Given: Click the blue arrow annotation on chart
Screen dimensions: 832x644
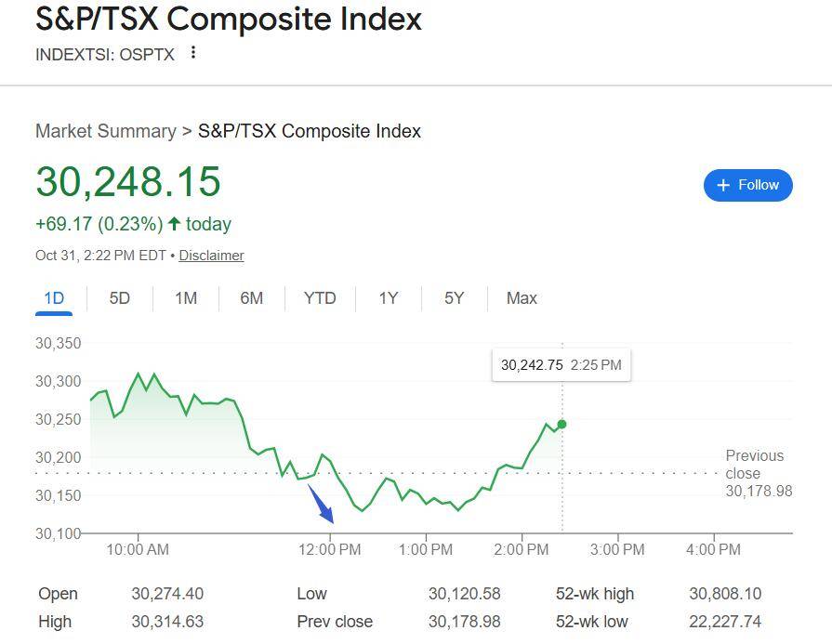Looking at the screenshot, I should [x=322, y=505].
